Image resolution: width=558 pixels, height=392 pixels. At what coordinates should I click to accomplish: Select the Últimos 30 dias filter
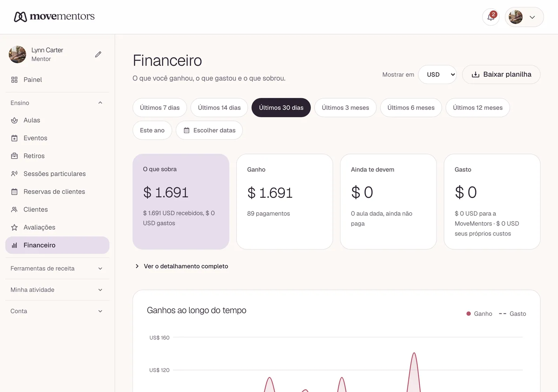tap(281, 108)
